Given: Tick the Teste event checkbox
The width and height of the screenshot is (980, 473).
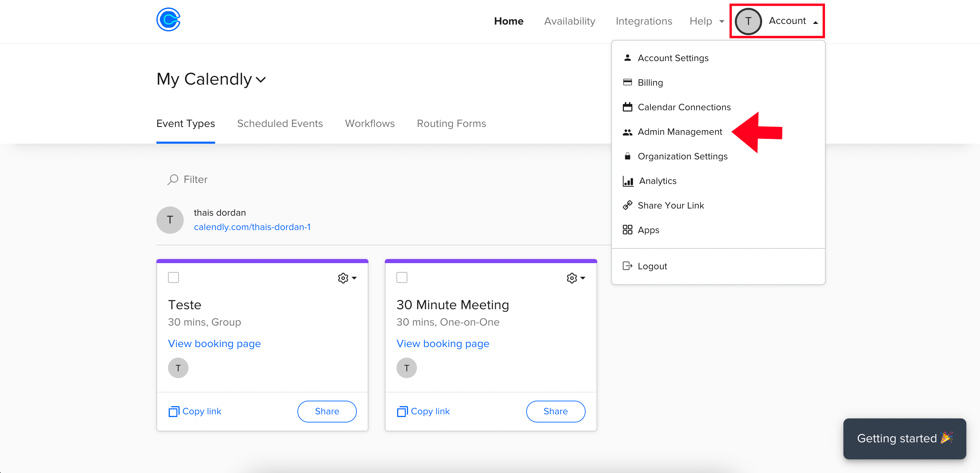Looking at the screenshot, I should pos(173,277).
